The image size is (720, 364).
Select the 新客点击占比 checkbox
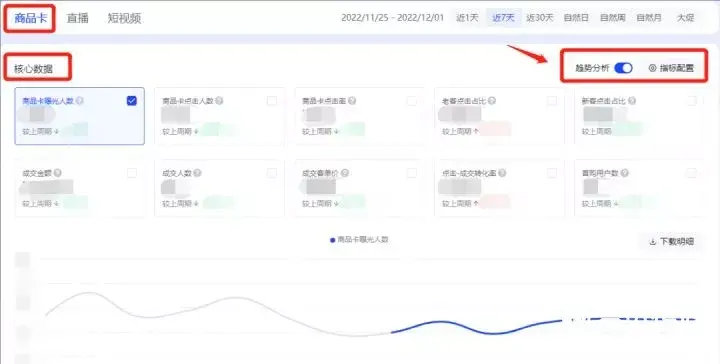(x=692, y=101)
